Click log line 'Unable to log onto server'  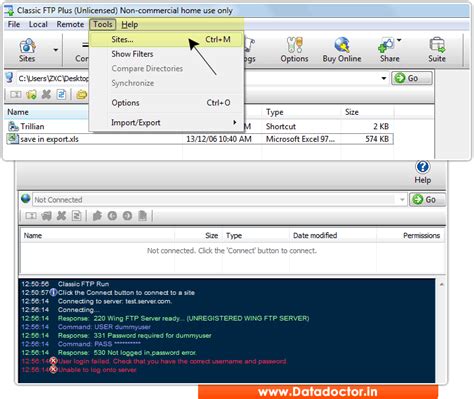click(x=97, y=370)
